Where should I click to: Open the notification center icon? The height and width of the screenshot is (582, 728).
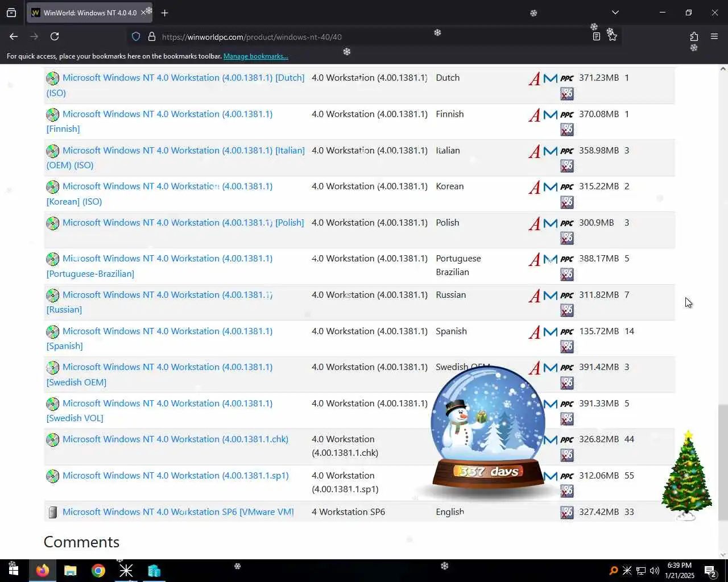tap(710, 571)
